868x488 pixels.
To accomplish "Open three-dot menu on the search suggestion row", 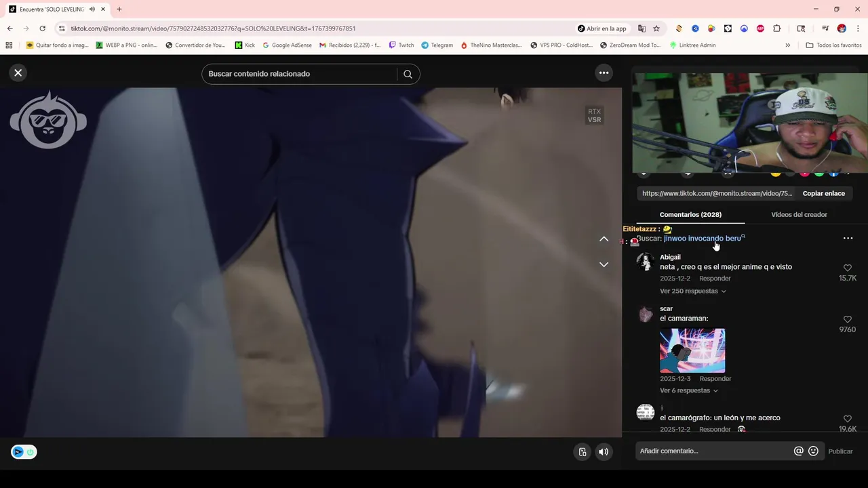I will pyautogui.click(x=848, y=239).
